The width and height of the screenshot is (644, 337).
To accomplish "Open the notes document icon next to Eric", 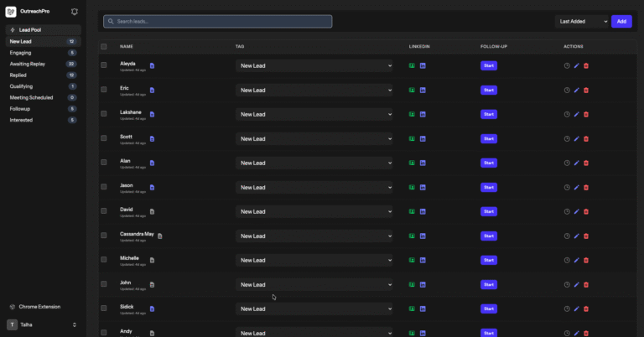I will click(x=152, y=91).
